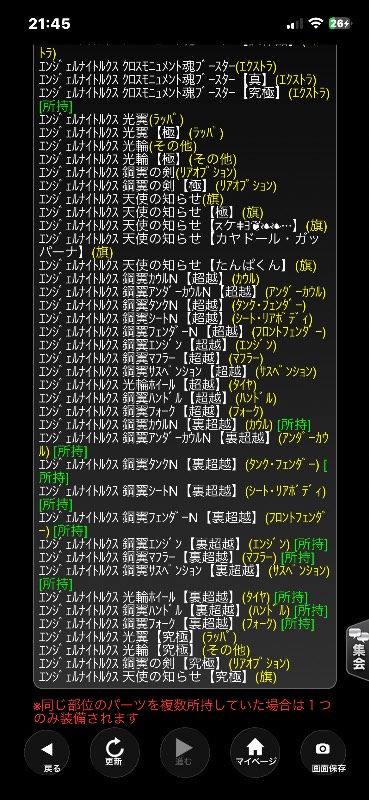Select 光輪【極】(その他) row
The width and height of the screenshot is (369, 800).
tap(138, 160)
